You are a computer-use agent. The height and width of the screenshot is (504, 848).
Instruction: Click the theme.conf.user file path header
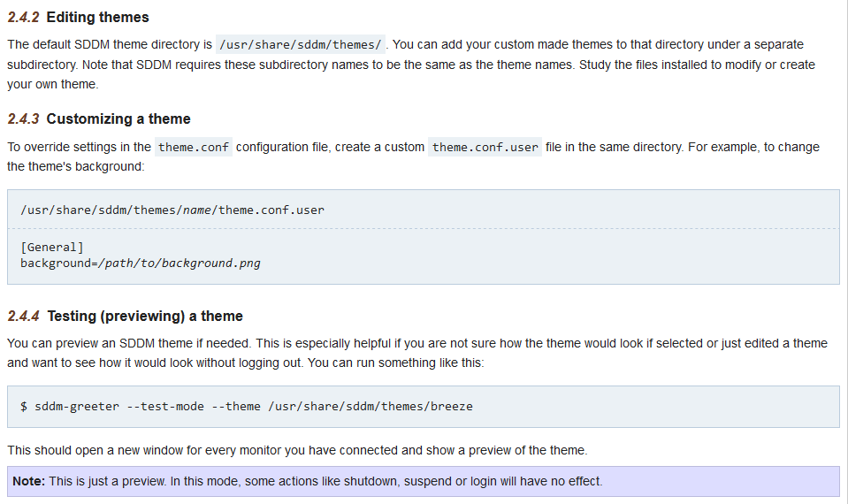[172, 210]
